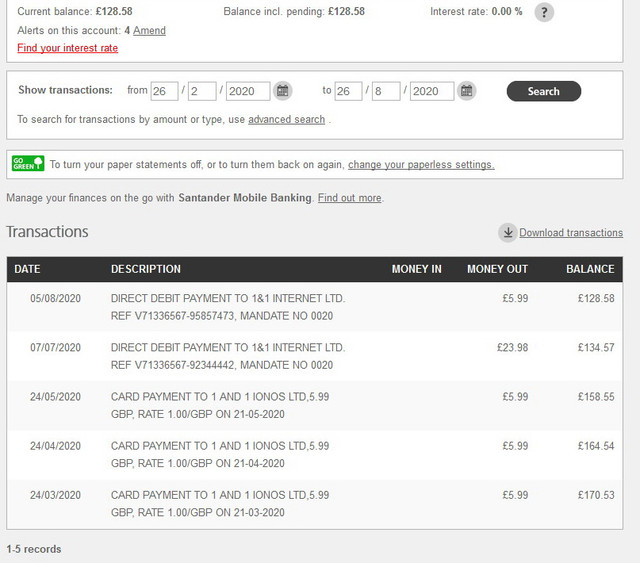Click the MONEY OUT column header
The height and width of the screenshot is (563, 640).
click(x=498, y=269)
